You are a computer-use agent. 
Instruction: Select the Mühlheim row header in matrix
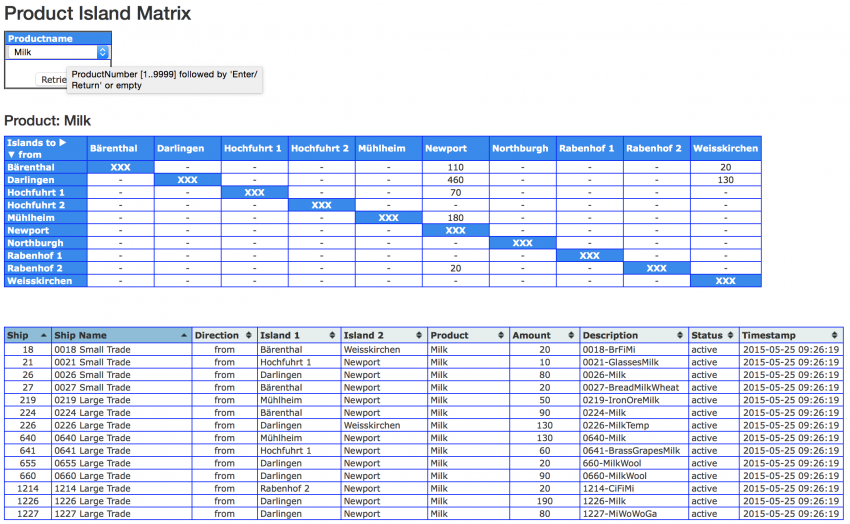click(46, 218)
